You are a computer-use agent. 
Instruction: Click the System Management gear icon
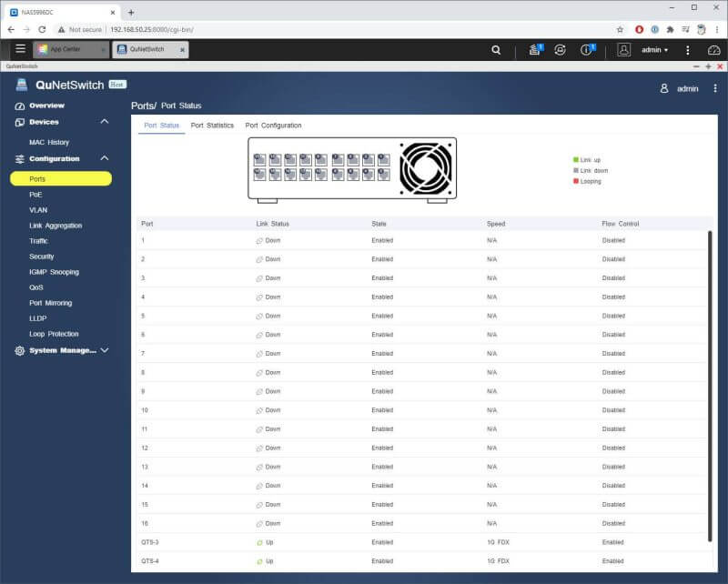coord(19,350)
